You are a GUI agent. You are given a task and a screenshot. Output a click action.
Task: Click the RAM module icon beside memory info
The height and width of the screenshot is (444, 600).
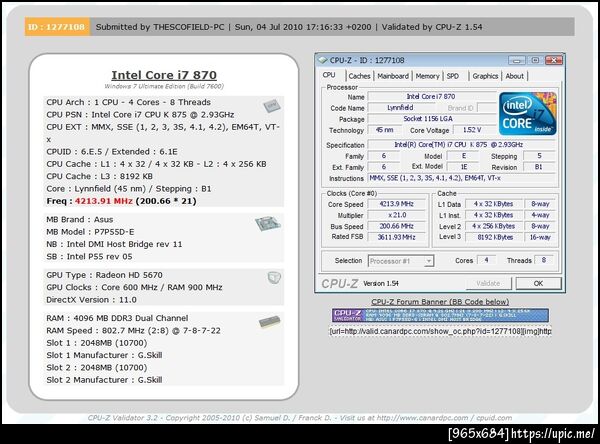pyautogui.click(x=270, y=322)
